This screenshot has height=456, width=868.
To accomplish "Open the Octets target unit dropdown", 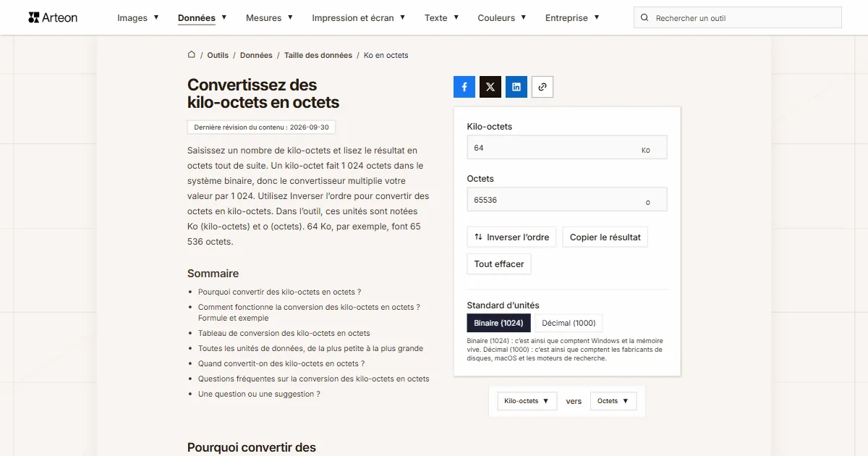I will [613, 401].
